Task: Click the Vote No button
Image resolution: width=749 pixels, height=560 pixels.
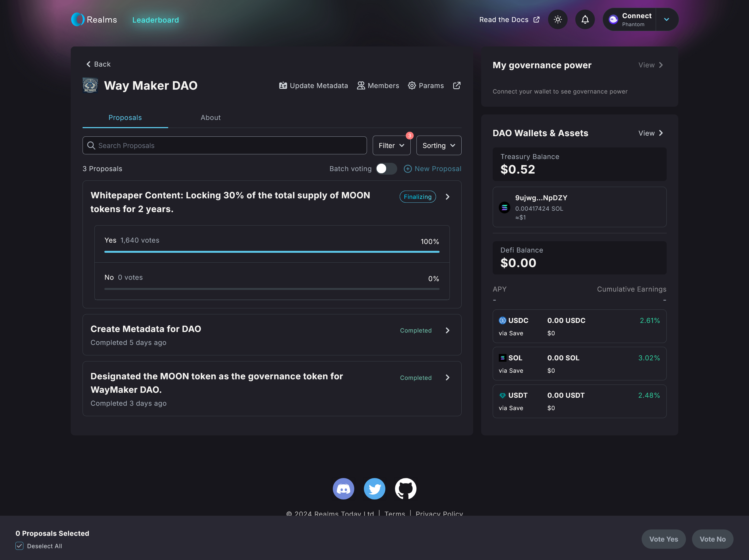Action: pos(712,539)
